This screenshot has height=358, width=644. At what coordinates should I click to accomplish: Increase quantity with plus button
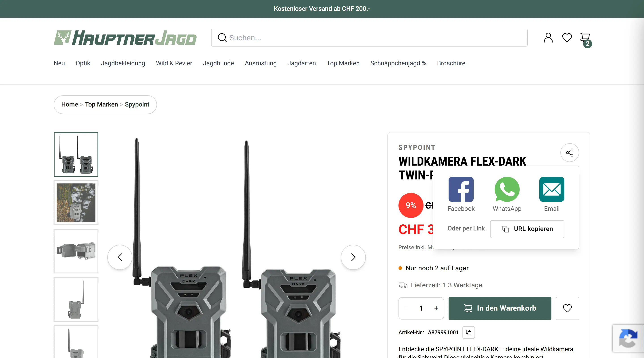436,308
